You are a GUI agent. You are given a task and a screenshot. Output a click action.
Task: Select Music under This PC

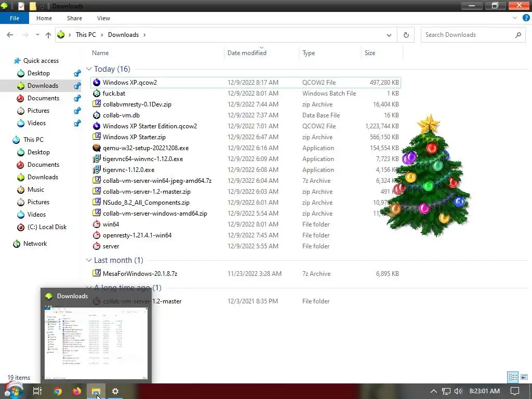[36, 190]
